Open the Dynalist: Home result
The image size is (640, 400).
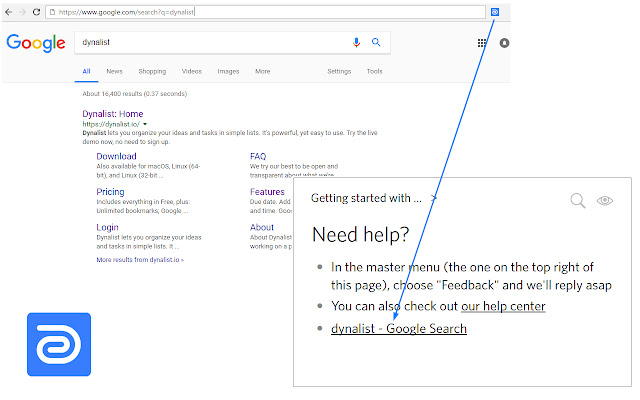[113, 114]
